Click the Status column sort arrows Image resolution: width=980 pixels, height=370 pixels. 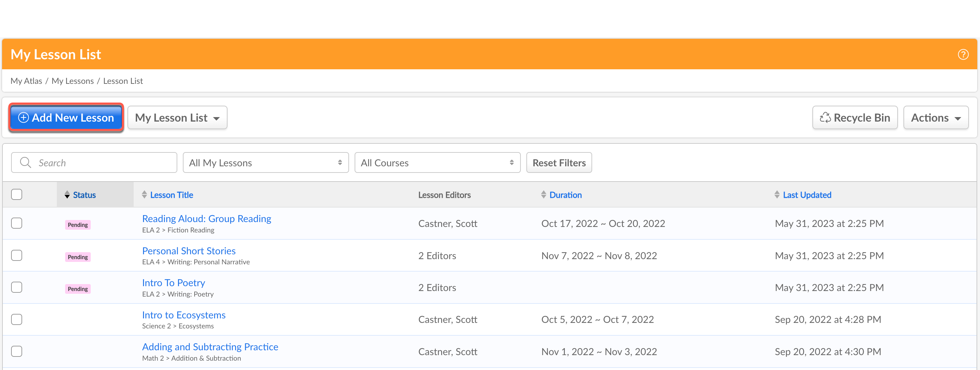67,195
